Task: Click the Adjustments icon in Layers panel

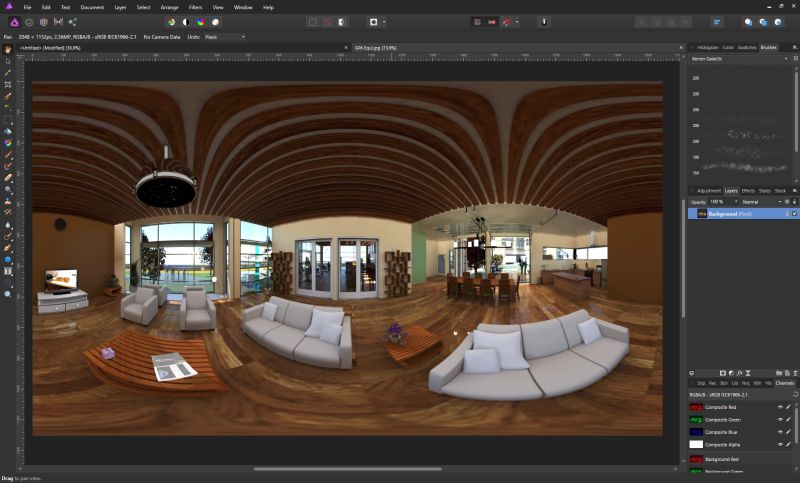Action: [x=731, y=373]
